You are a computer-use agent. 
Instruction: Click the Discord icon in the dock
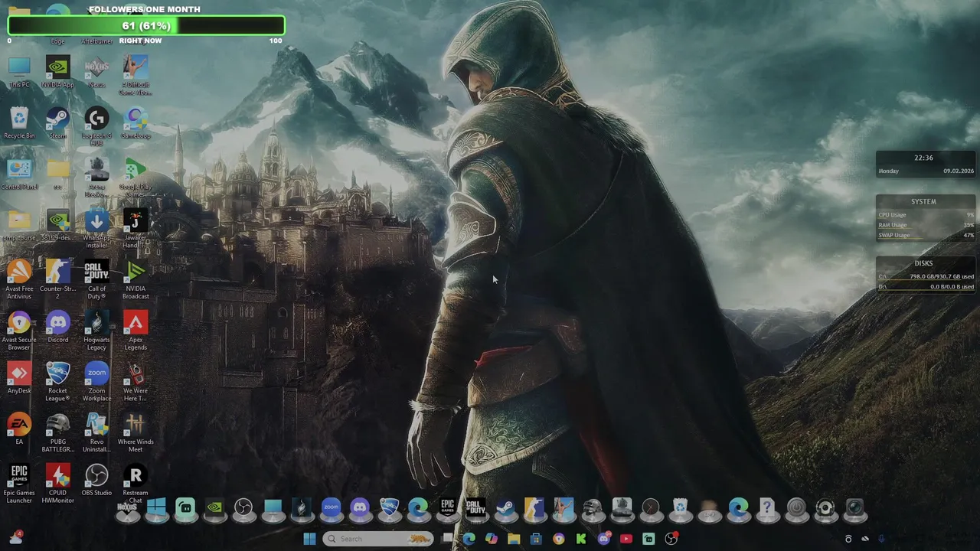tap(360, 508)
